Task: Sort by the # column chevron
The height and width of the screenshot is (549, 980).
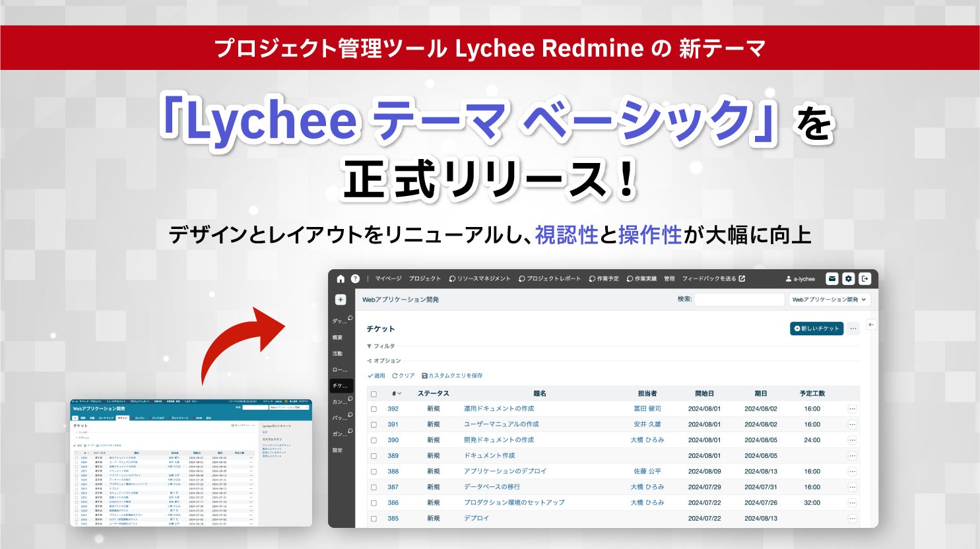Action: pyautogui.click(x=399, y=394)
